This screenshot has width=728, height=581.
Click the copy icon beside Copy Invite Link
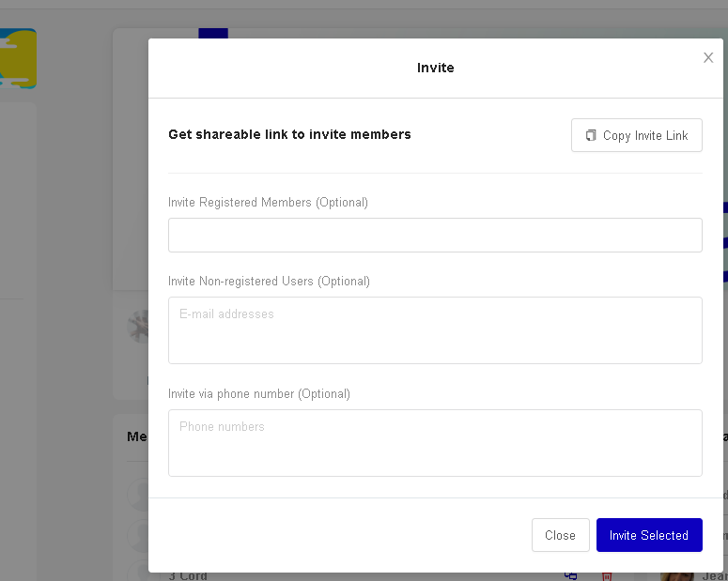click(x=590, y=135)
